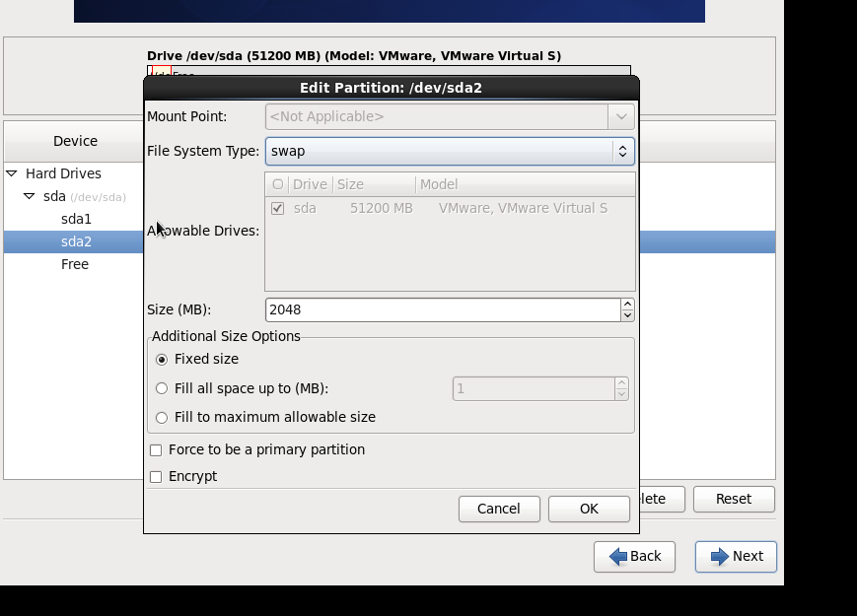Click the blue Next arrow icon
857x616 pixels.
pyautogui.click(x=719, y=557)
